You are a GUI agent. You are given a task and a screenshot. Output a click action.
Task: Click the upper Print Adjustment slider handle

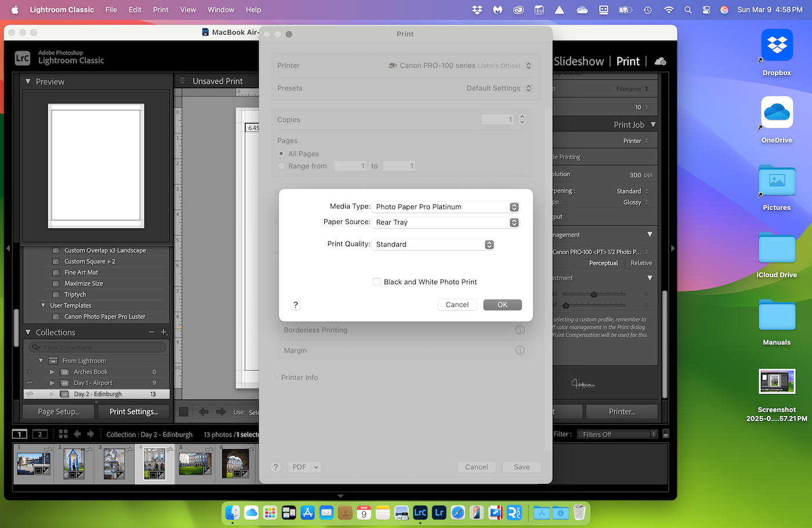tap(594, 294)
